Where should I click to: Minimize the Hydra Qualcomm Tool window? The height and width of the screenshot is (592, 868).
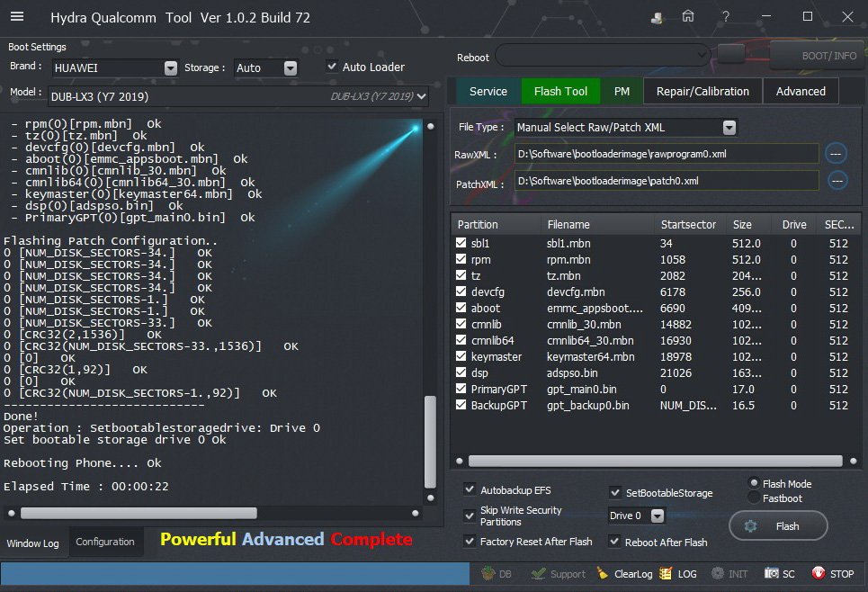[766, 16]
